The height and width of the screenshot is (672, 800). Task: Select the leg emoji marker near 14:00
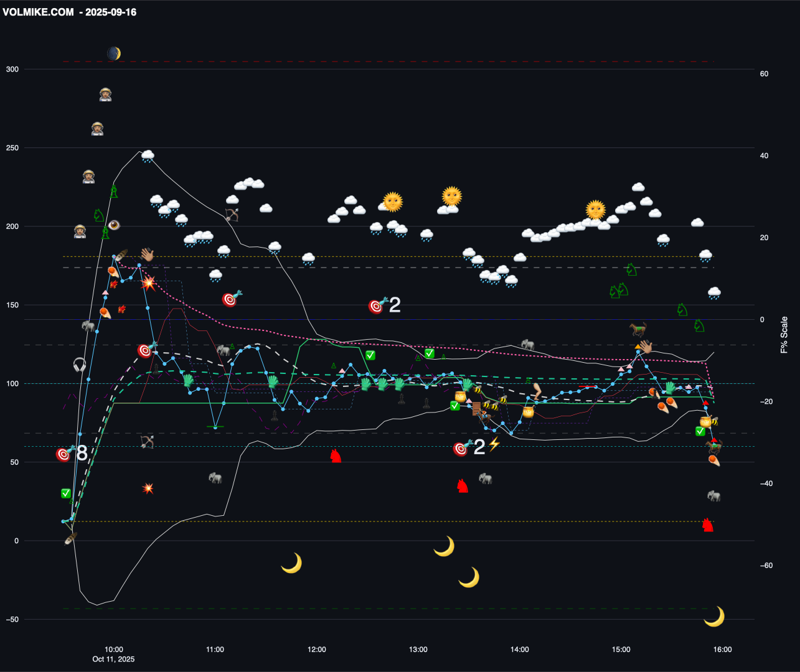pyautogui.click(x=537, y=391)
